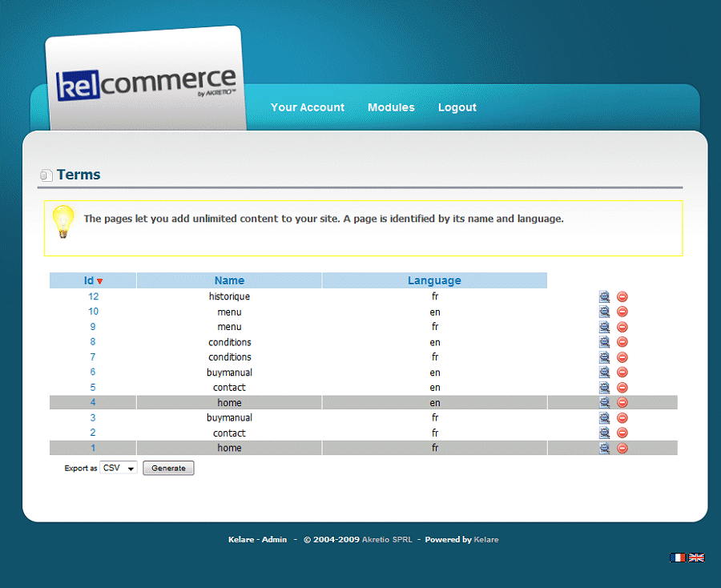The width and height of the screenshot is (721, 588).
Task: Click the Akretio SPRL footer link
Action: click(x=387, y=540)
